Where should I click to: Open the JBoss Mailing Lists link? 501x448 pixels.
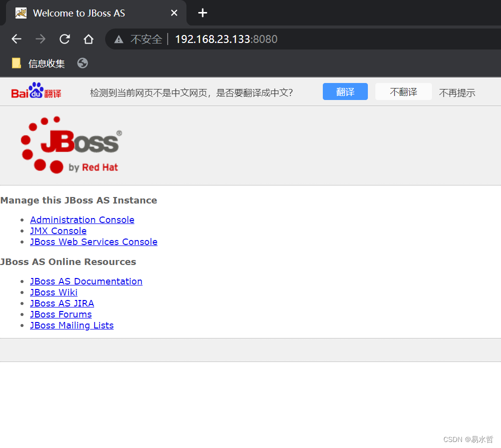tap(72, 325)
